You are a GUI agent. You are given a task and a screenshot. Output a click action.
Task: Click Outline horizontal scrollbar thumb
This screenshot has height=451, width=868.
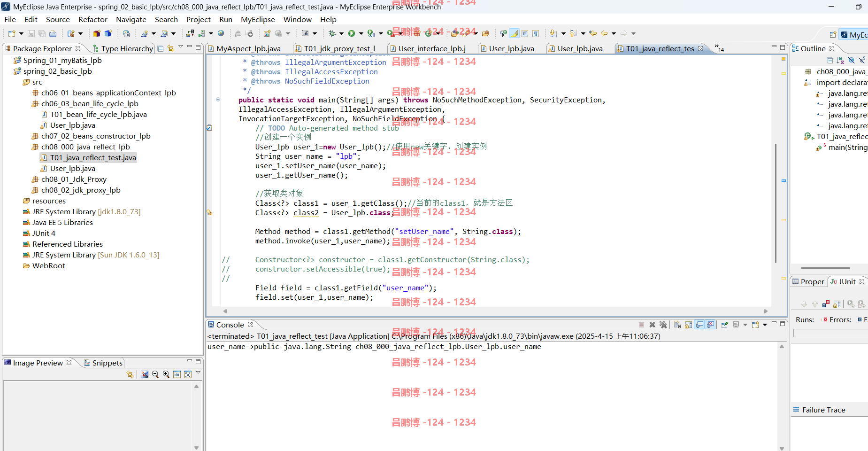[x=825, y=268]
